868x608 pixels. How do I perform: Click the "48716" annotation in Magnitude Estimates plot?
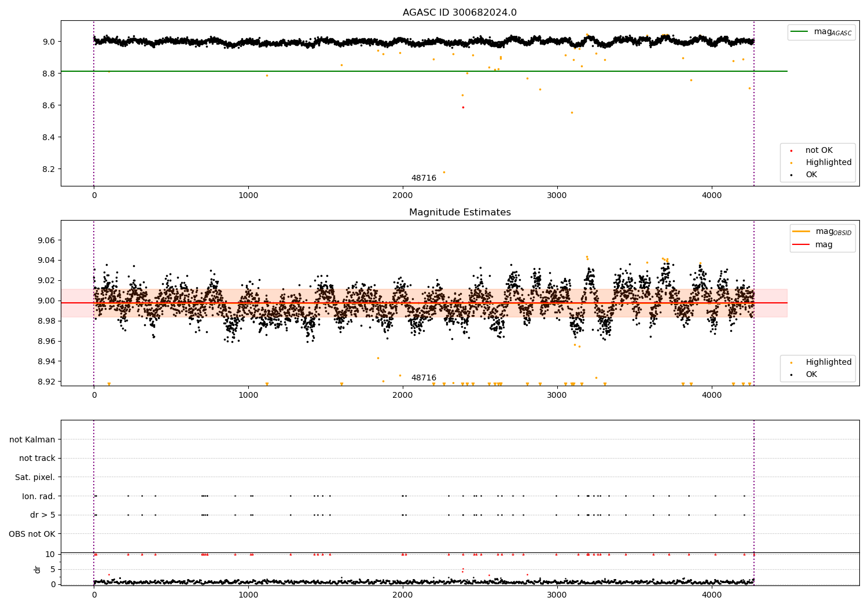[424, 378]
